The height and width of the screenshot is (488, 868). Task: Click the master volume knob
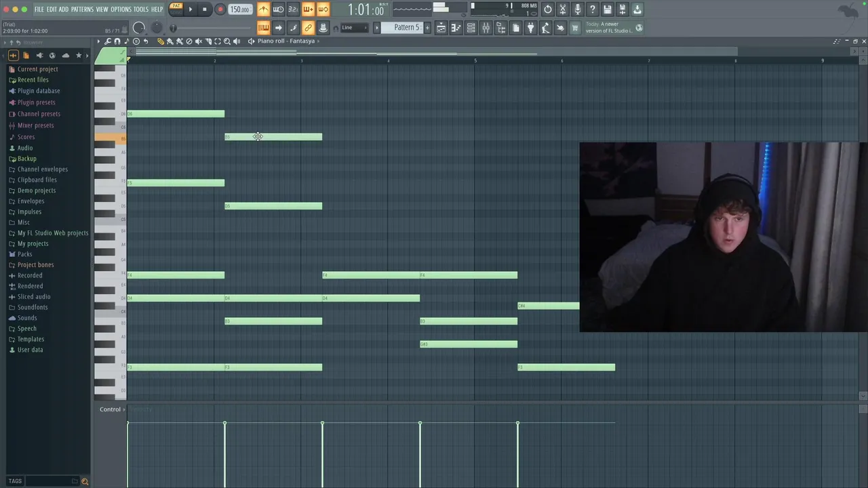(x=139, y=28)
